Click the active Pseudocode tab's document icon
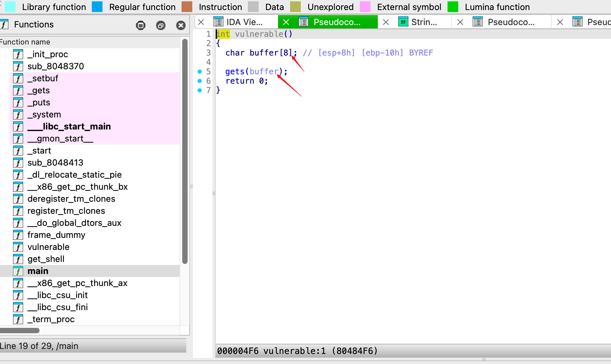This screenshot has height=364, width=611. coord(303,22)
